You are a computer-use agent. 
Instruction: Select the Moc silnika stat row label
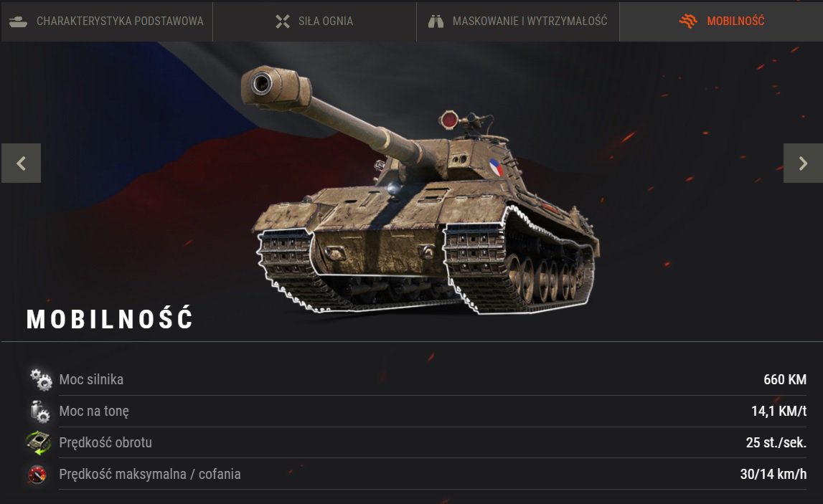coord(91,379)
